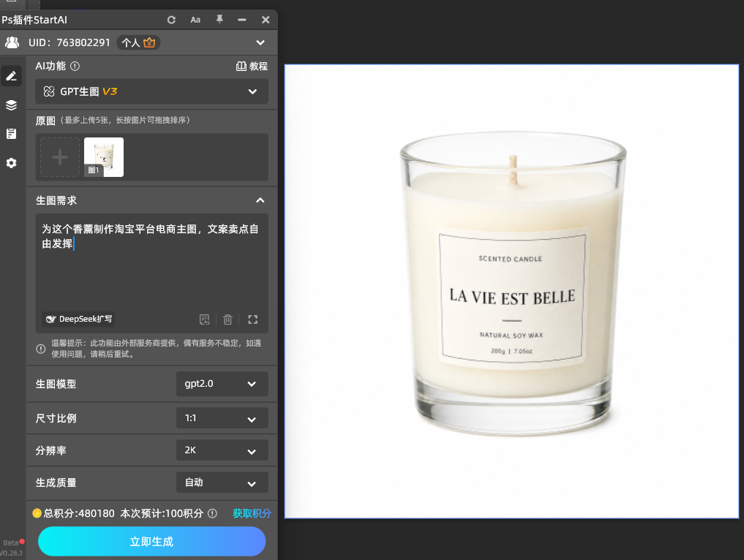Viewport: 744px width, 560px height.
Task: Click the fullscreen expand prompt icon
Action: pos(253,319)
